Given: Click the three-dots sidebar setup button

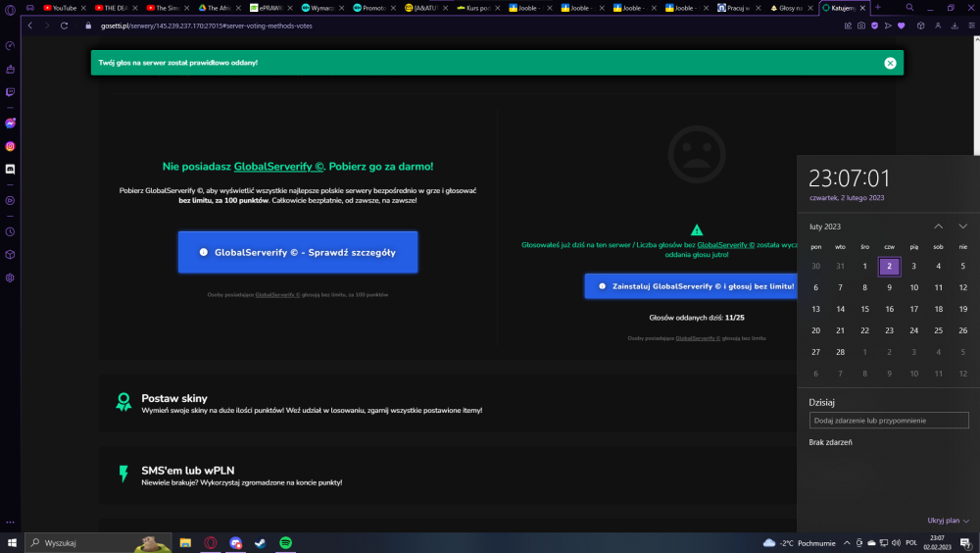Looking at the screenshot, I should click(10, 522).
